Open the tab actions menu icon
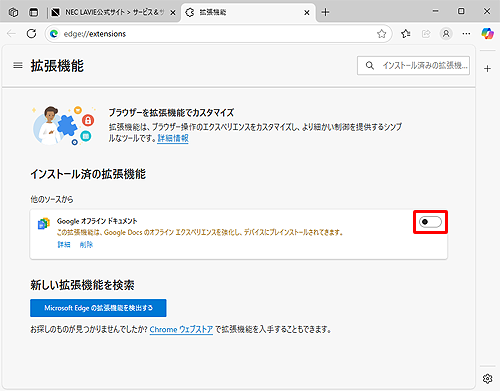Image resolution: width=500 pixels, height=391 pixels. click(x=33, y=12)
